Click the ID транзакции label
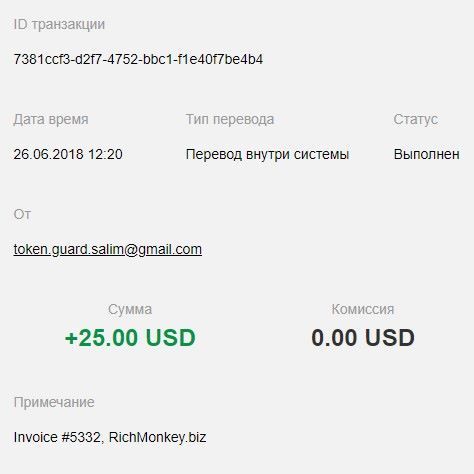 (x=59, y=25)
